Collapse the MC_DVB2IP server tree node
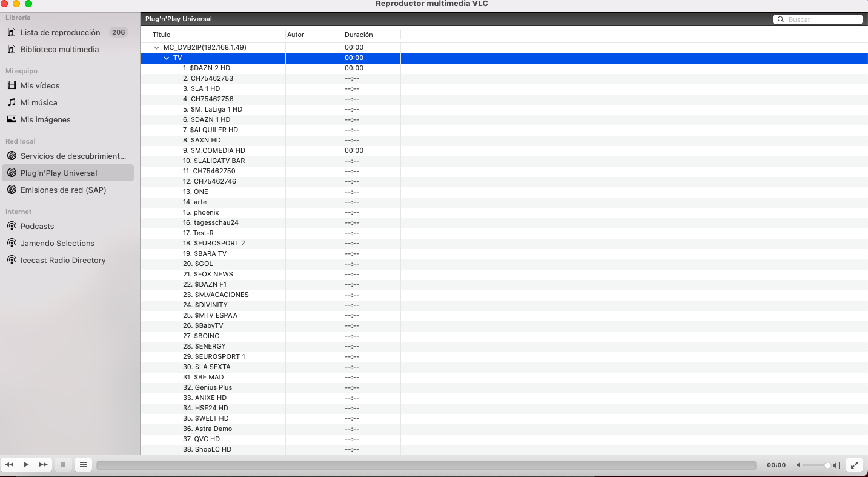Viewport: 868px width, 477px height. (157, 47)
